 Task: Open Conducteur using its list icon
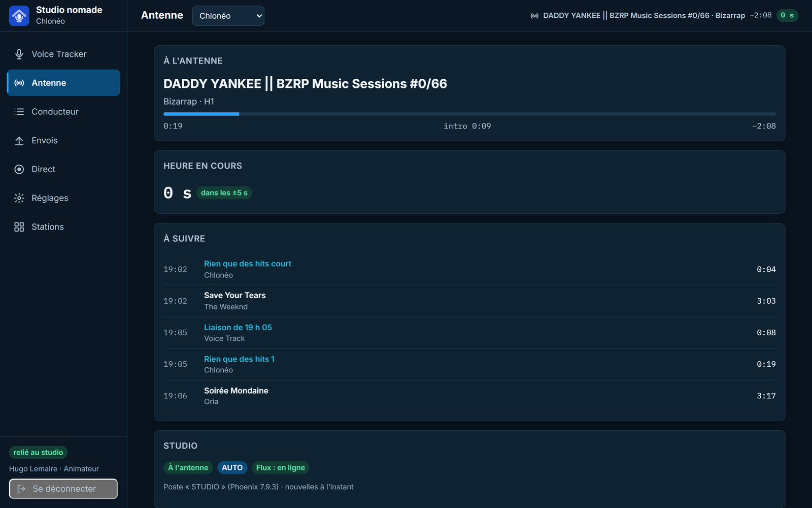pyautogui.click(x=19, y=112)
